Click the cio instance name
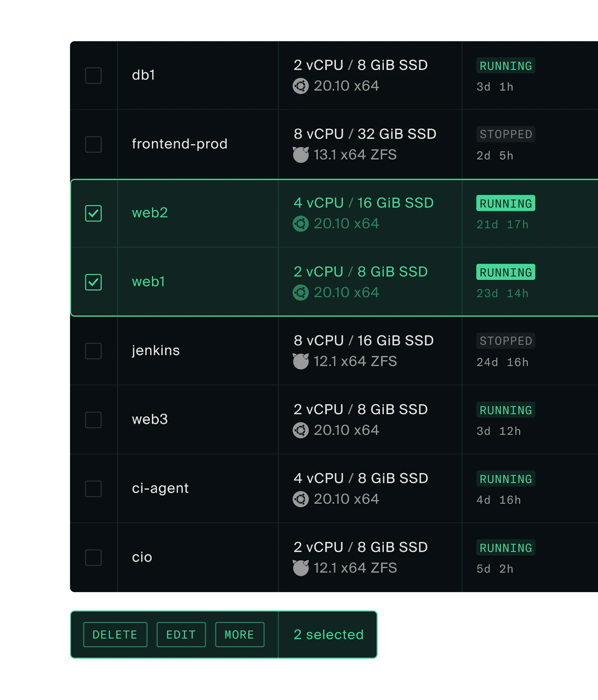The width and height of the screenshot is (598, 700). coord(142,557)
